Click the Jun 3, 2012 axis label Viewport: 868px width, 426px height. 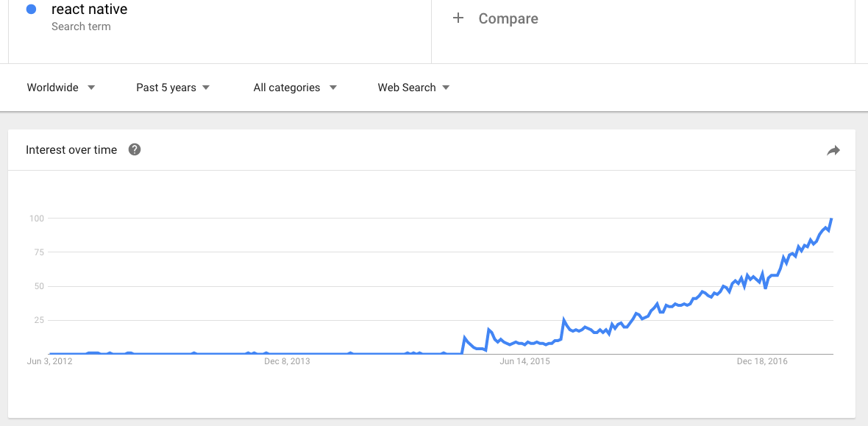(x=49, y=361)
